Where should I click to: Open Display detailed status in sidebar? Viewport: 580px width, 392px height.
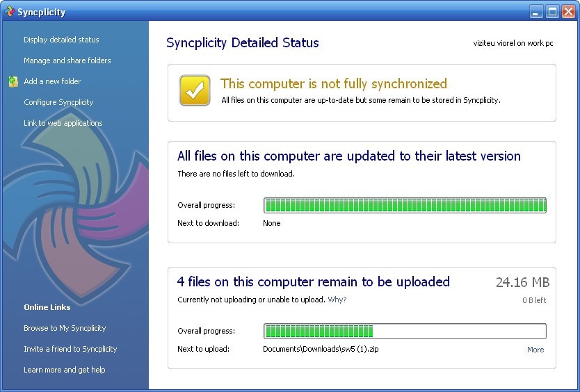(61, 40)
